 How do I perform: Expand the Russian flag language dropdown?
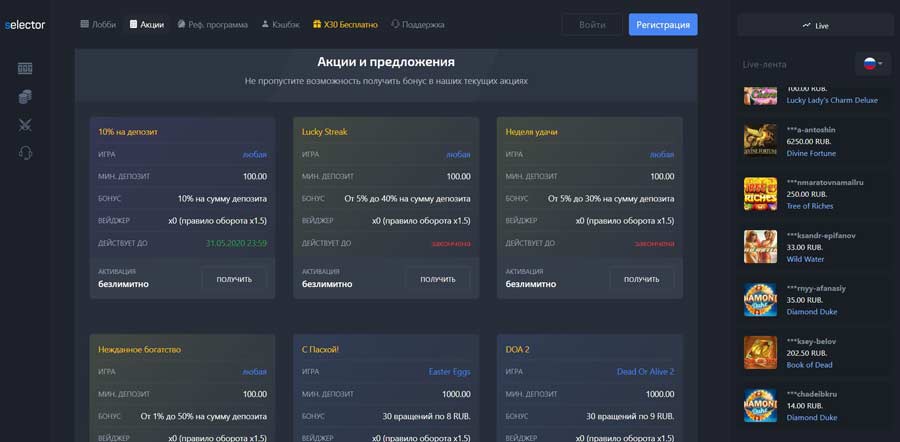click(872, 64)
